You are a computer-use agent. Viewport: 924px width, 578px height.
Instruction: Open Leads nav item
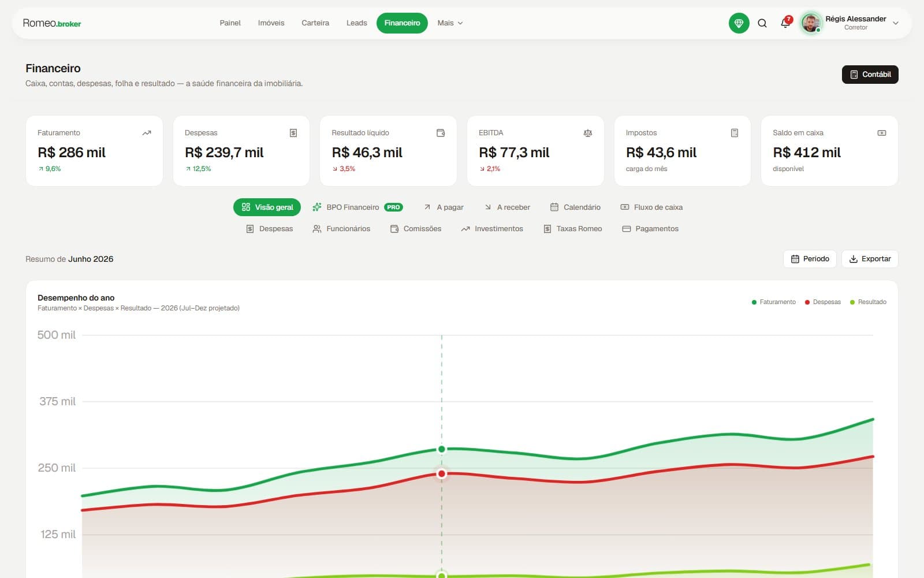356,23
